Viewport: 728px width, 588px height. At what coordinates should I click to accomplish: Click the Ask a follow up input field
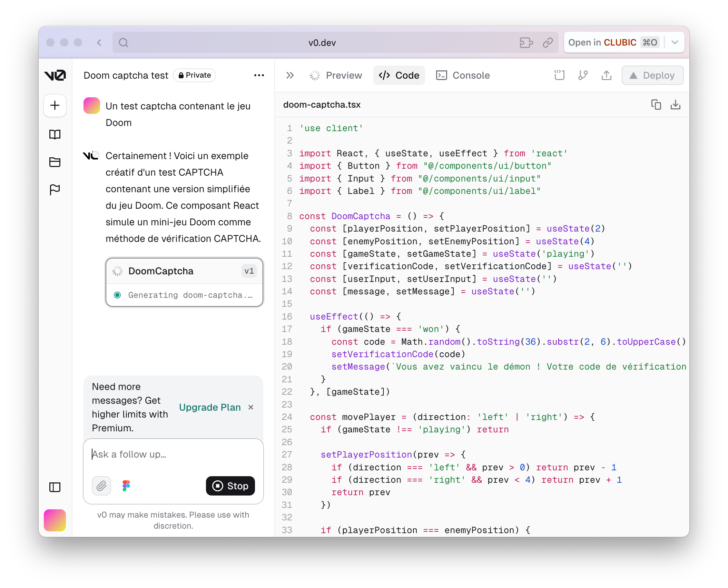point(173,454)
